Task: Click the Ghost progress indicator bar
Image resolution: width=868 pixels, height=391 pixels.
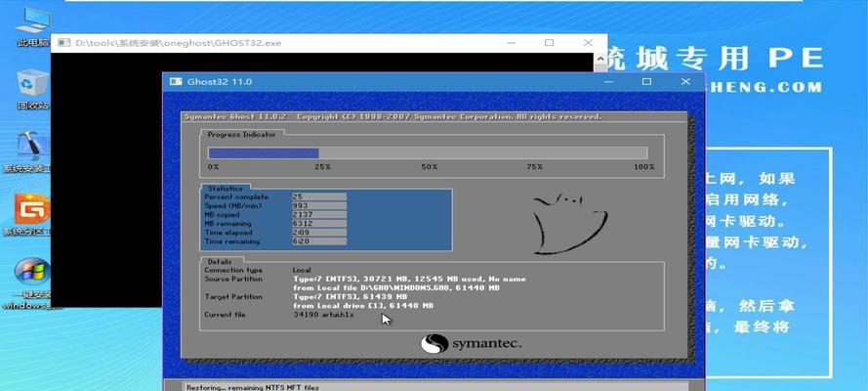Action: tap(428, 153)
